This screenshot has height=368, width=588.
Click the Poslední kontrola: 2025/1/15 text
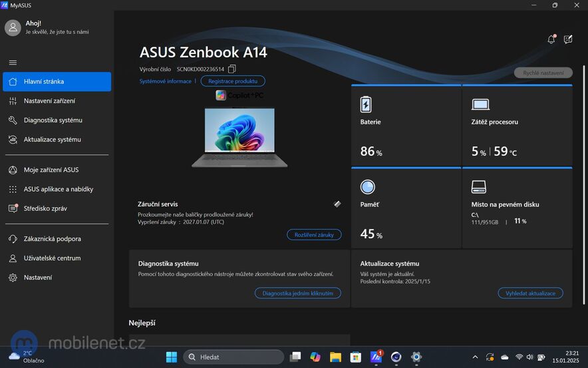coord(395,281)
